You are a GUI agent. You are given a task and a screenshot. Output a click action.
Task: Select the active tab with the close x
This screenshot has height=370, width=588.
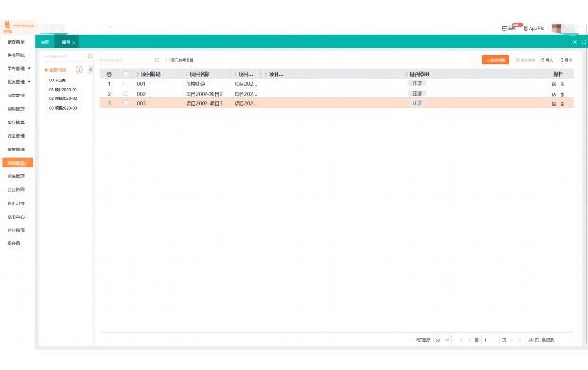66,42
